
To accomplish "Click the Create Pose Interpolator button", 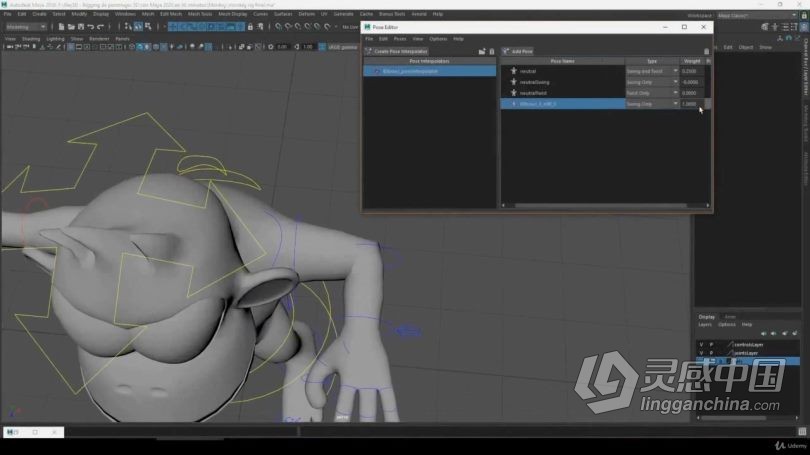I will point(398,51).
